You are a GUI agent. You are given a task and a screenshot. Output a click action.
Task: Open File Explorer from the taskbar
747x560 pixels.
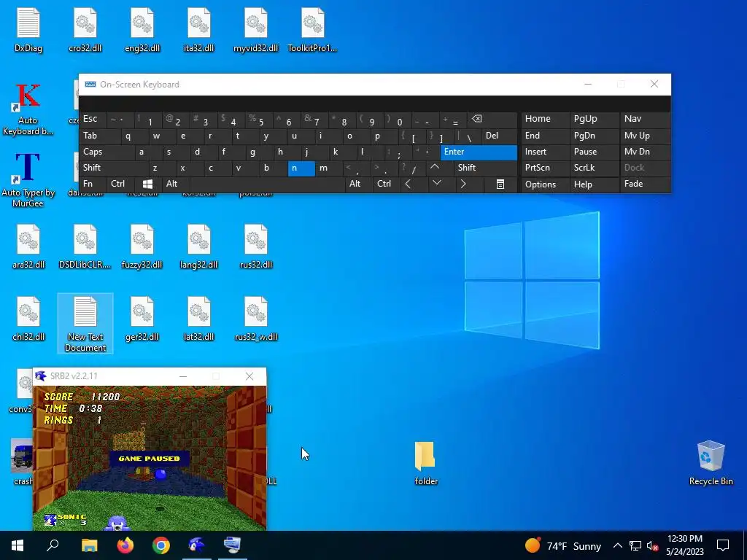pyautogui.click(x=89, y=545)
